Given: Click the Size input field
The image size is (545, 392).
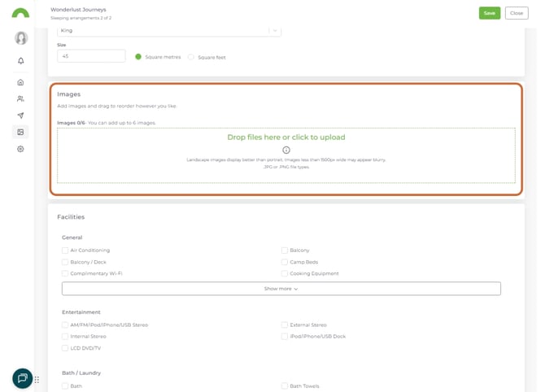Looking at the screenshot, I should (x=91, y=56).
